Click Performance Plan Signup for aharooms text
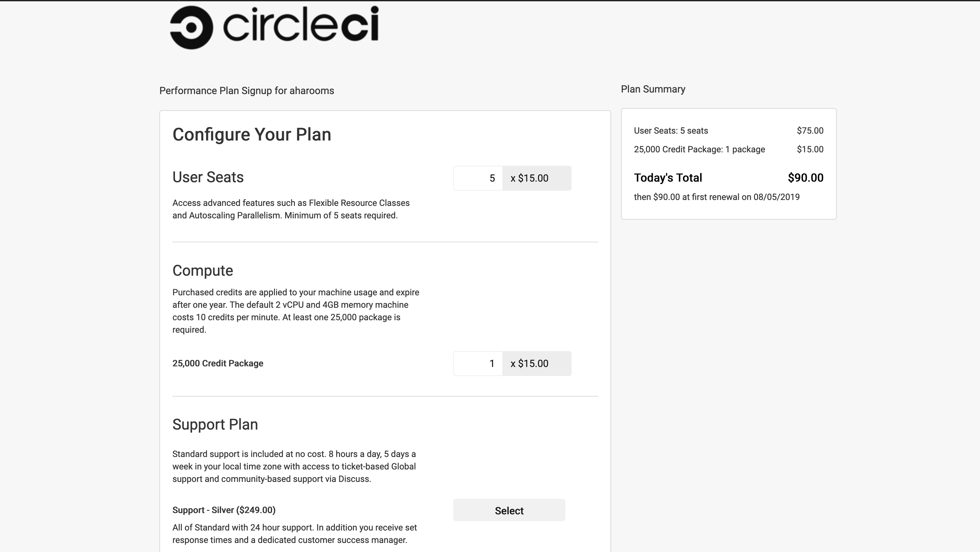980x552 pixels. coord(247,91)
